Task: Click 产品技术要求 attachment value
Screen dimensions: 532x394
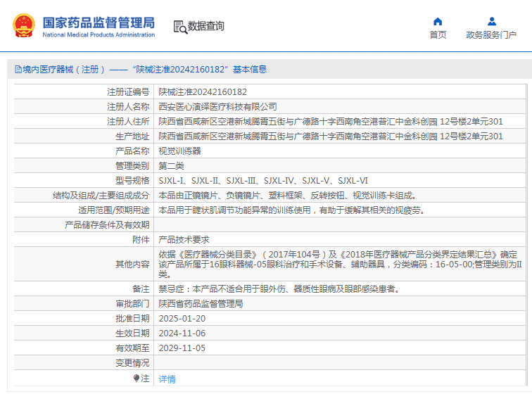Action: point(184,240)
